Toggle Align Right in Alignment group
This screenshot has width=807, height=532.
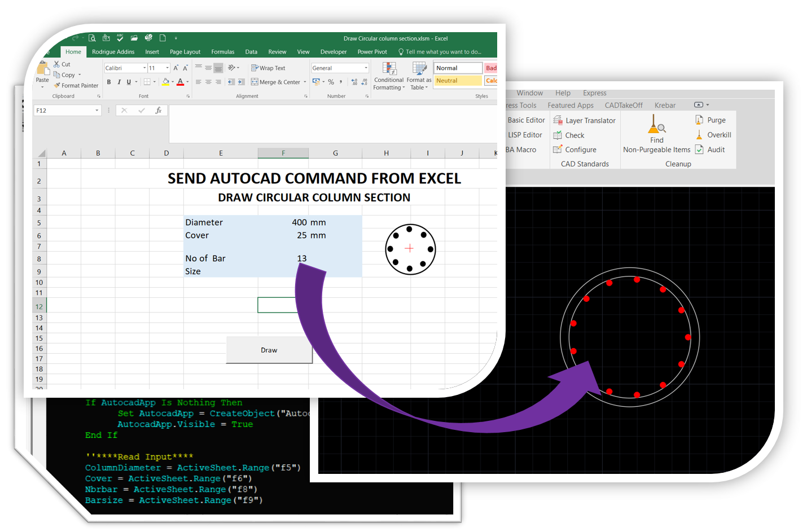click(x=218, y=82)
